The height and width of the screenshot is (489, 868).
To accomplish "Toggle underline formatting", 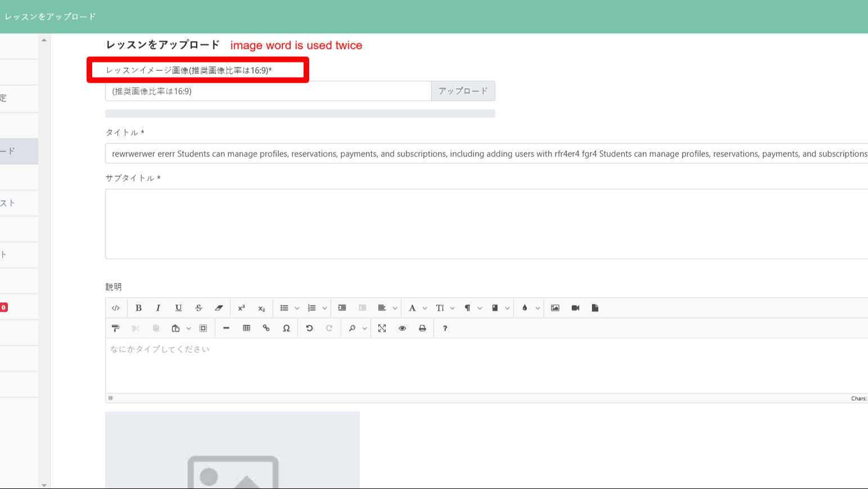I will tap(178, 308).
